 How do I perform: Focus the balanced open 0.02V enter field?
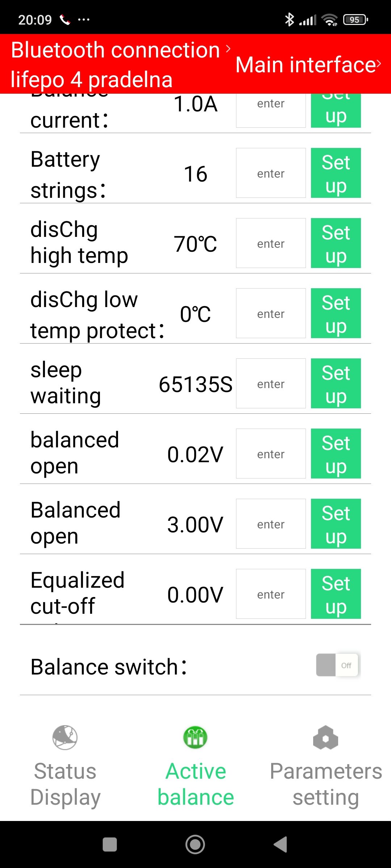click(271, 454)
